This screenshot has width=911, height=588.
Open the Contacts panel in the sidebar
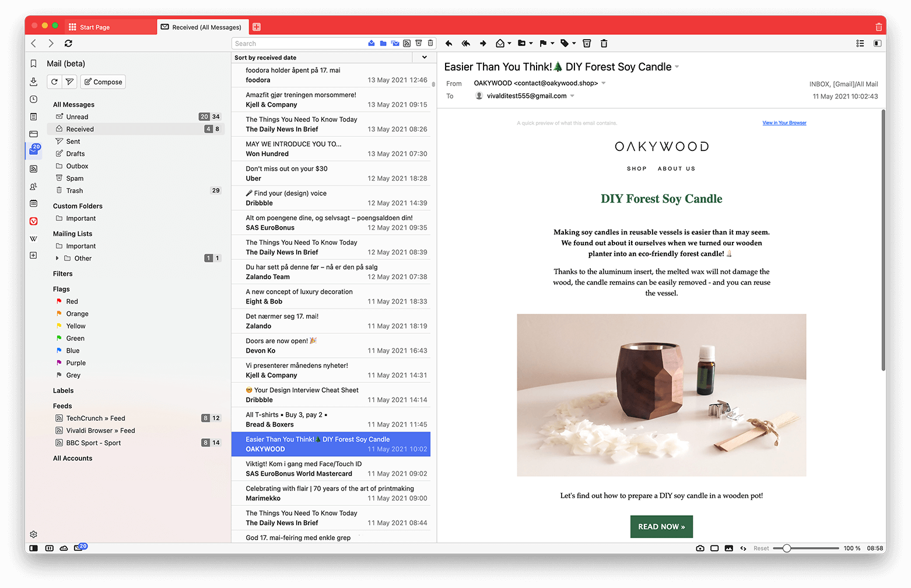33,186
